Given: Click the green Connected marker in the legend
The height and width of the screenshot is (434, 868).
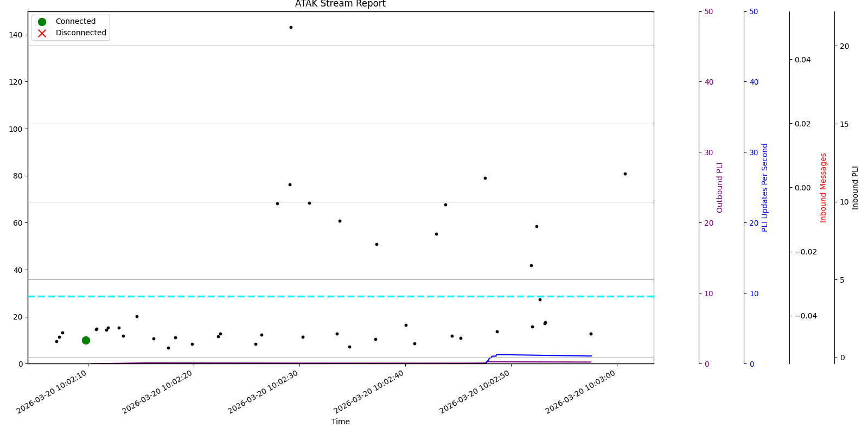Looking at the screenshot, I should pos(42,22).
